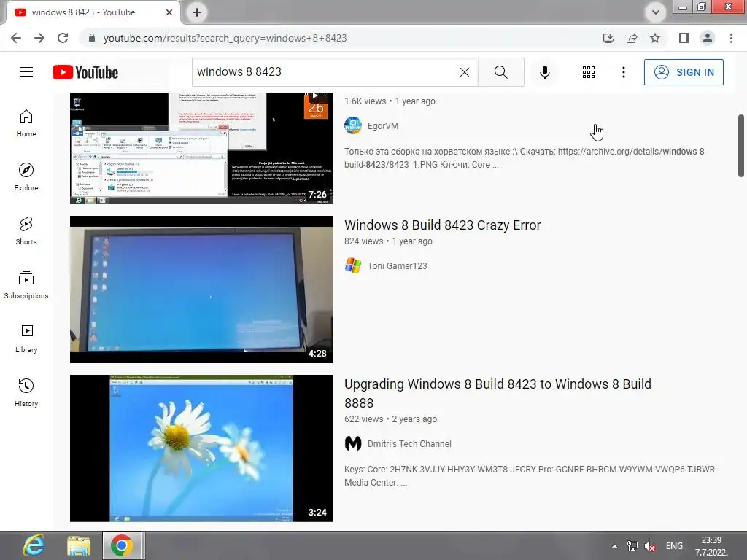Open File Explorer from taskbar

coord(79,545)
